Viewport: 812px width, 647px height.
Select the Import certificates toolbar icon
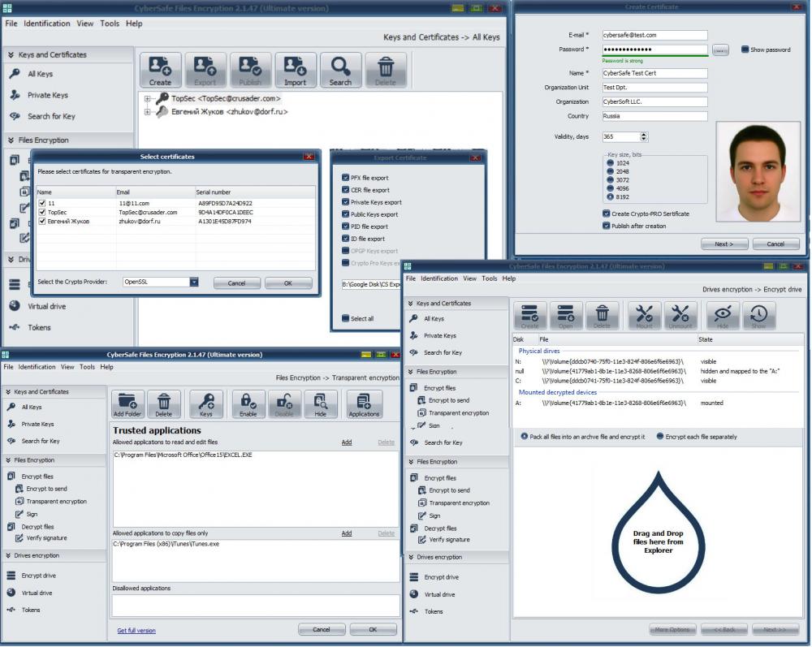[296, 69]
